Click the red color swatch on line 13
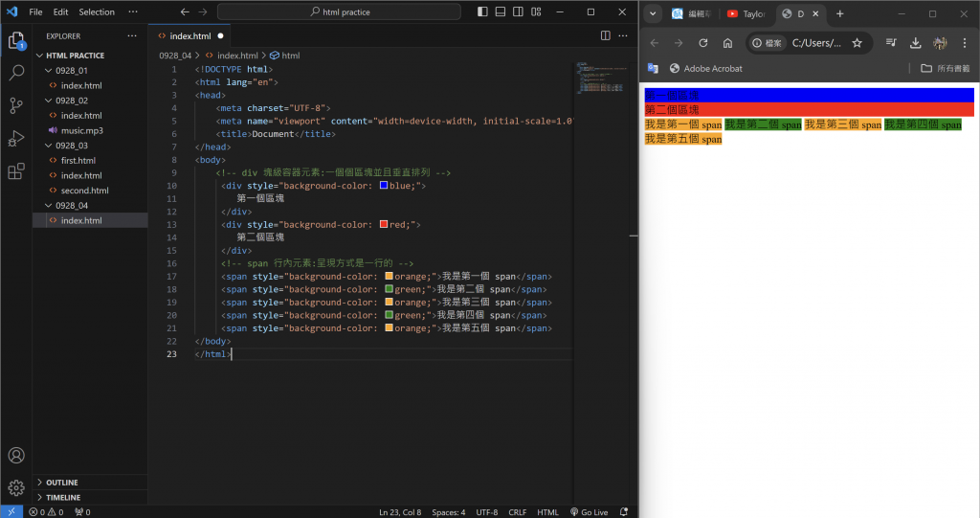The height and width of the screenshot is (518, 980). pyautogui.click(x=384, y=224)
